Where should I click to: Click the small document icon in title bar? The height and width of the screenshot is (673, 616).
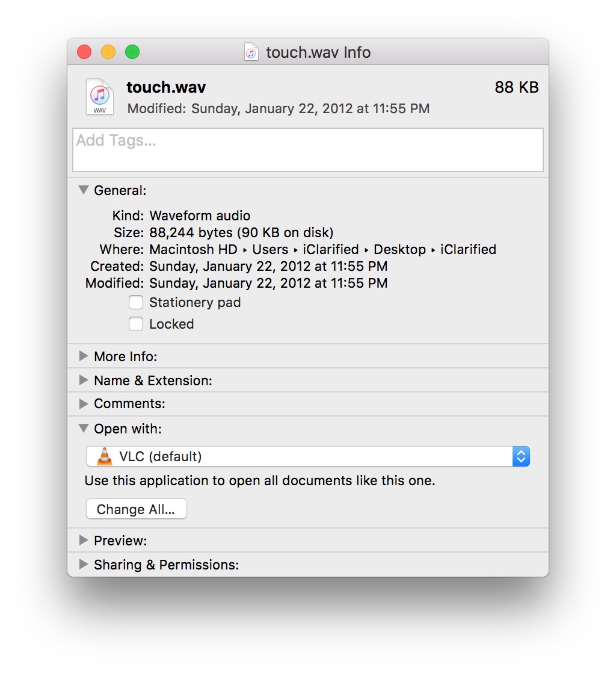tap(251, 52)
